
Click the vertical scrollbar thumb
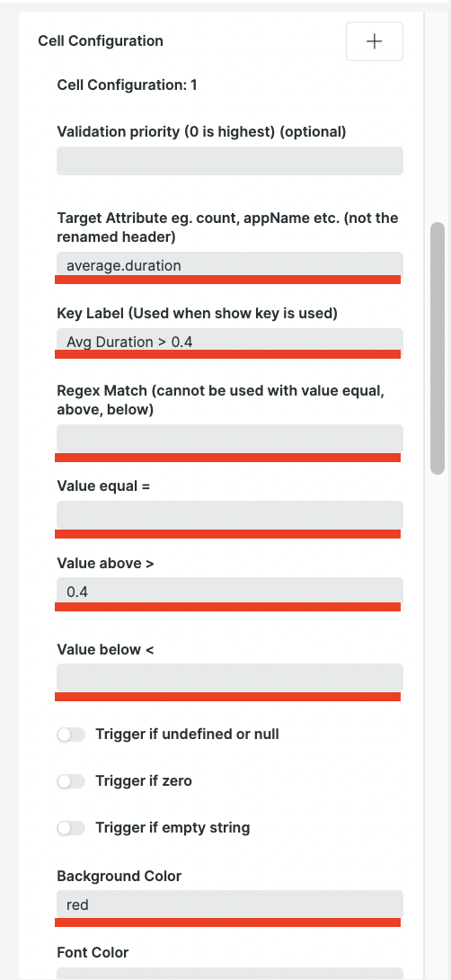point(438,348)
